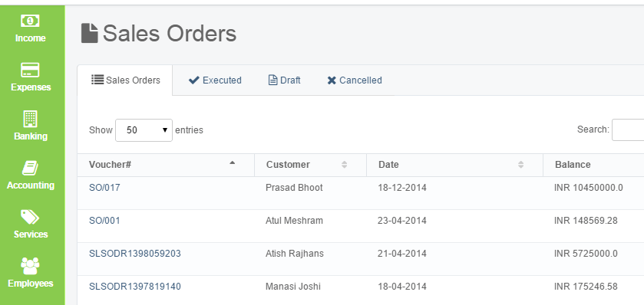Open the Employees people icon
Image resolution: width=644 pixels, height=305 pixels.
(30, 266)
